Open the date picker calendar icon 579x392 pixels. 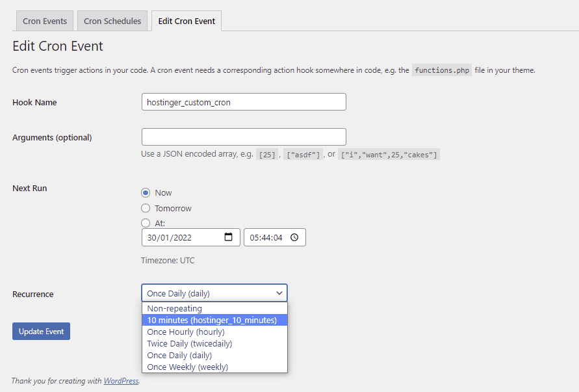230,237
